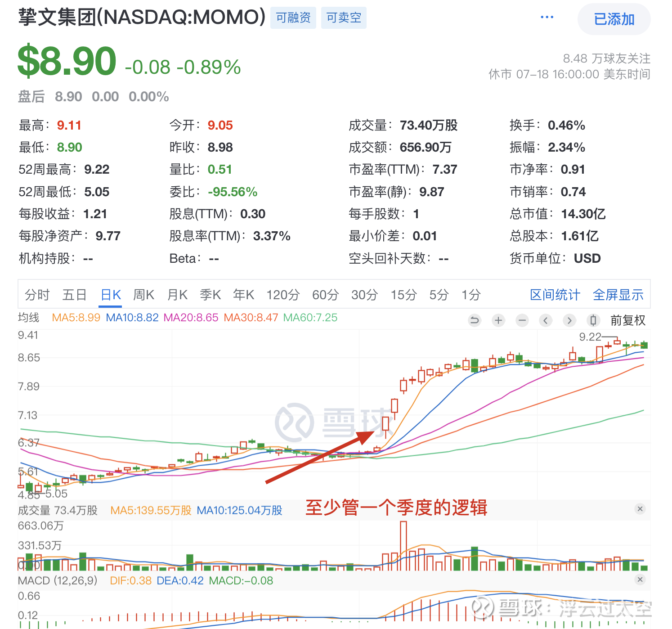Click the $8.90 current price
672x629 pixels.
[67, 61]
